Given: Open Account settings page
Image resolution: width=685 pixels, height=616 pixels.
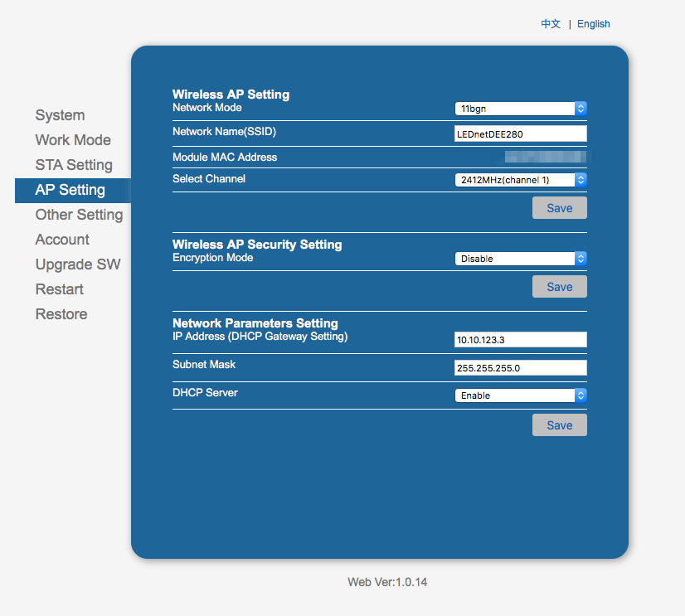Looking at the screenshot, I should 62,240.
